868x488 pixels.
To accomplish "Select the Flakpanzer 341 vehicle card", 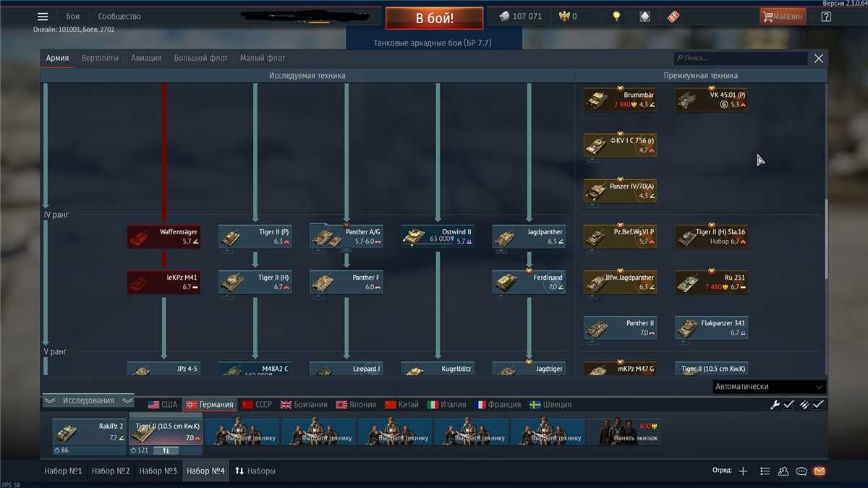I will [712, 328].
